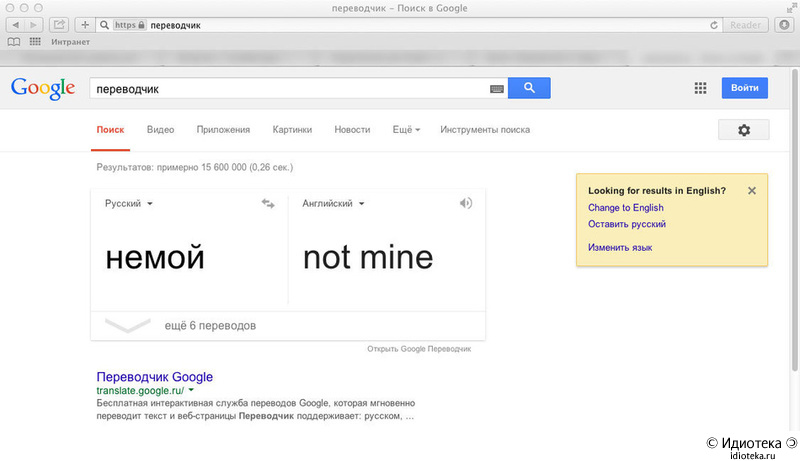
Task: Open the search settings gear
Action: point(743,130)
